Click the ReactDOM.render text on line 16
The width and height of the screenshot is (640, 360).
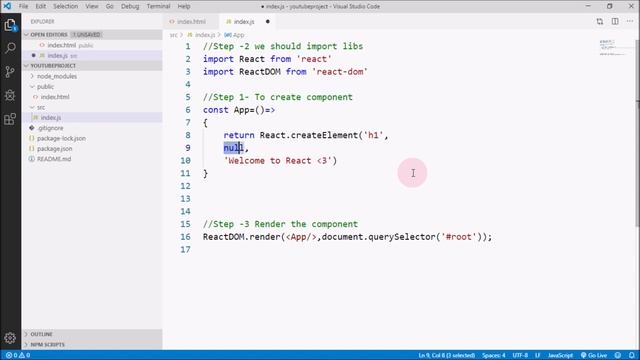pos(241,237)
